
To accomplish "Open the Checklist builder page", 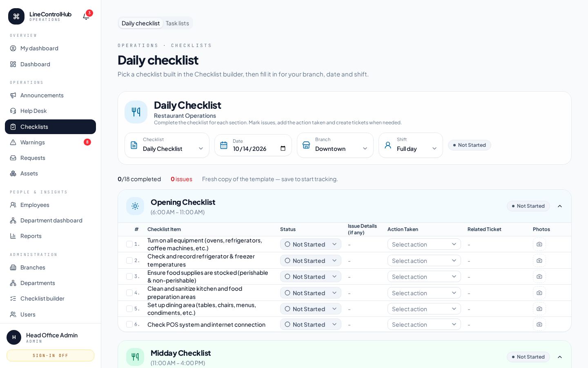I will tap(50, 298).
